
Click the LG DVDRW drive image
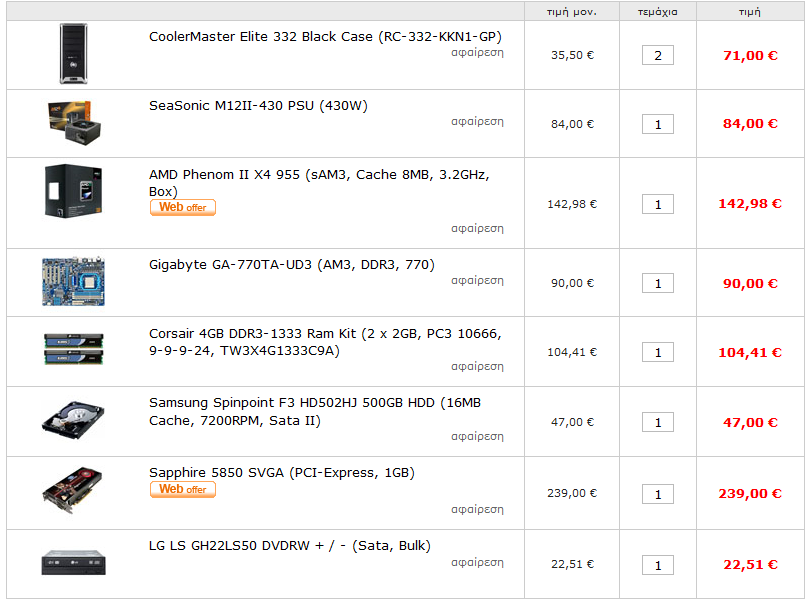point(74,563)
